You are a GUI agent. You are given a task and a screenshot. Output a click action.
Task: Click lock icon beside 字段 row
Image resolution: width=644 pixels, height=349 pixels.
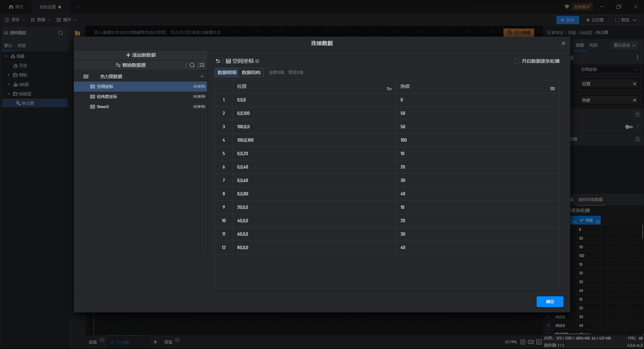coord(637,139)
